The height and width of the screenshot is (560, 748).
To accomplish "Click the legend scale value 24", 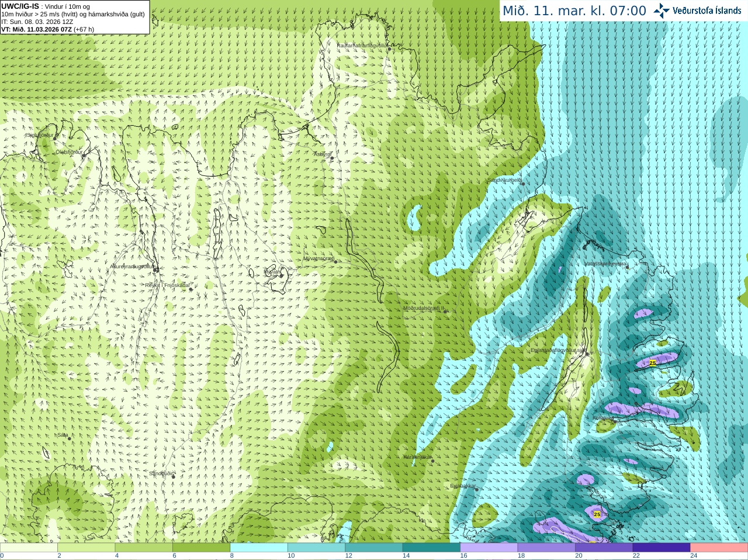I will (x=694, y=556).
